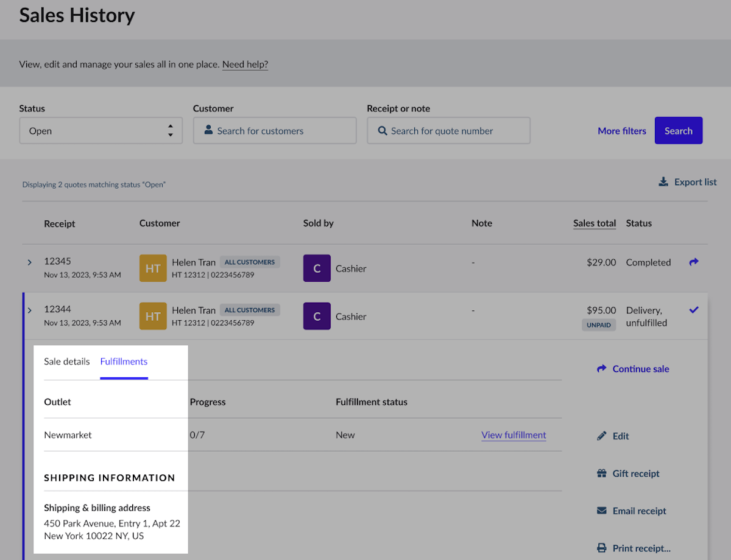Screen dimensions: 731x560
Task: Click the Newmarket outlet cell
Action: tap(68, 435)
